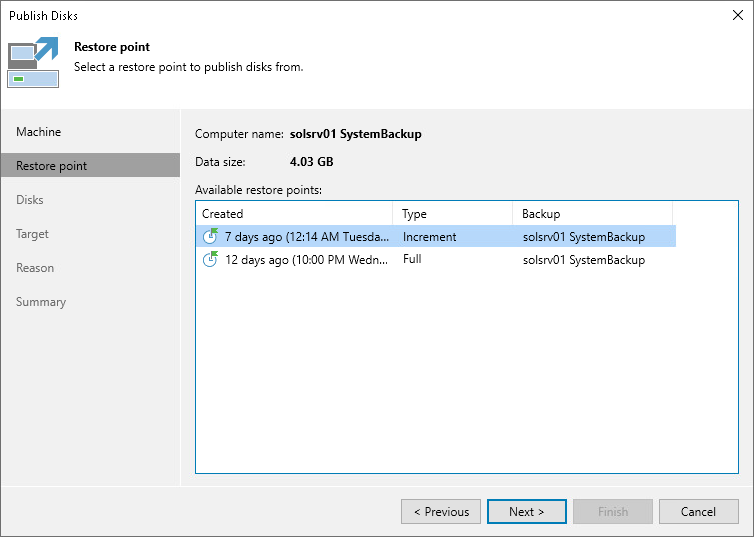
Task: Click the disabled Finish button
Action: coord(613,512)
